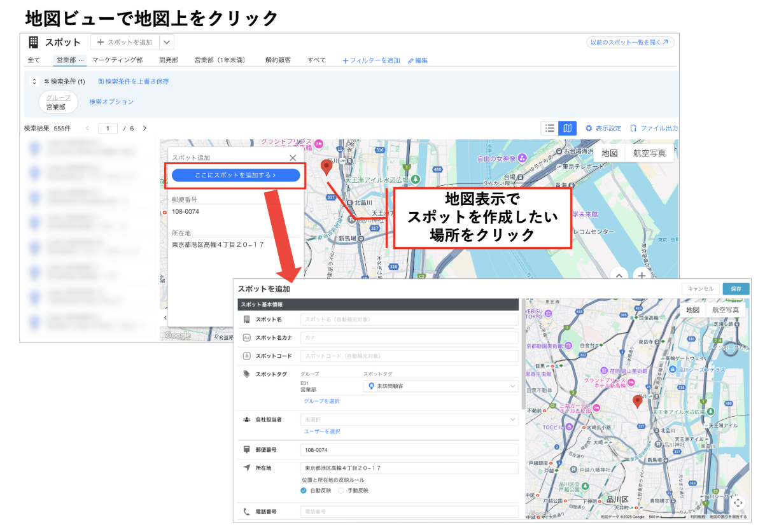
Task: Click キャンセル button
Action: coord(701,289)
